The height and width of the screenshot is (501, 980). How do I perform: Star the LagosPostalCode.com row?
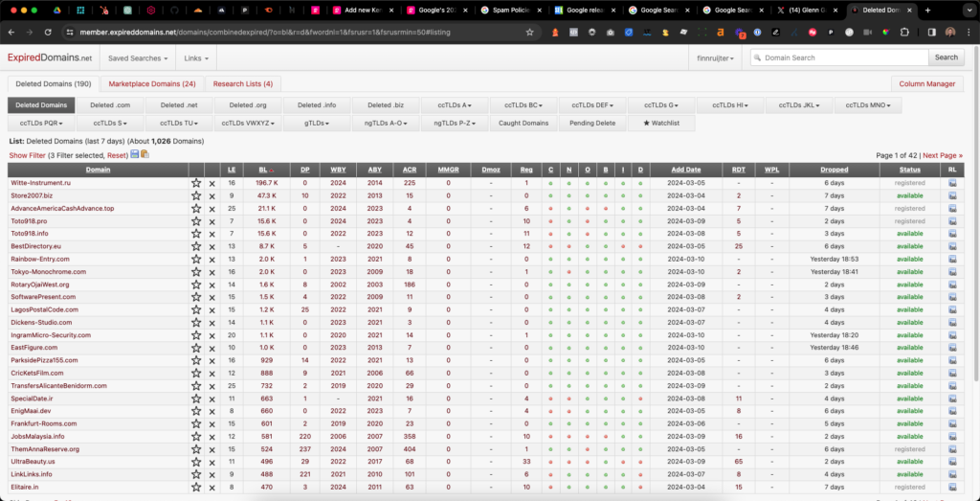[x=196, y=309]
